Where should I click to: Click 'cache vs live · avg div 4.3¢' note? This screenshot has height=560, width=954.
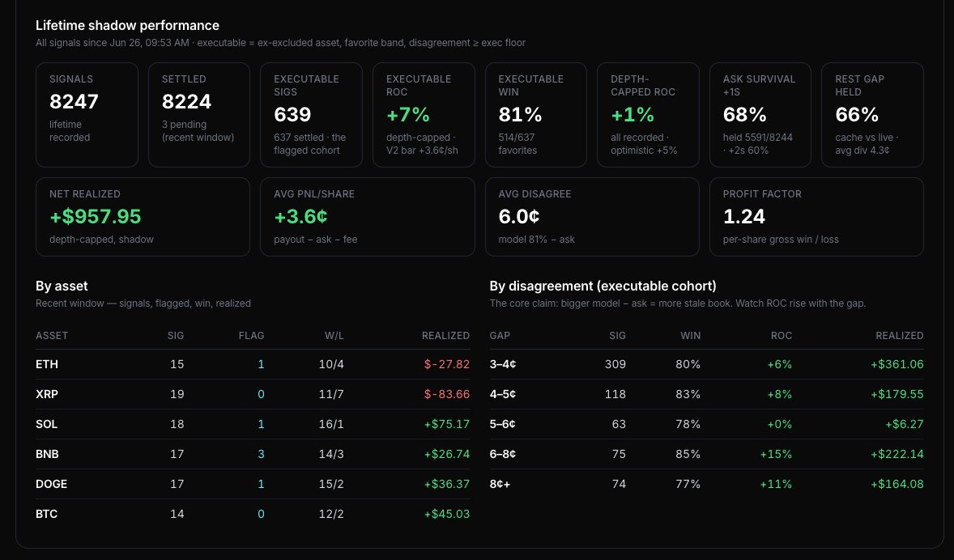(867, 144)
